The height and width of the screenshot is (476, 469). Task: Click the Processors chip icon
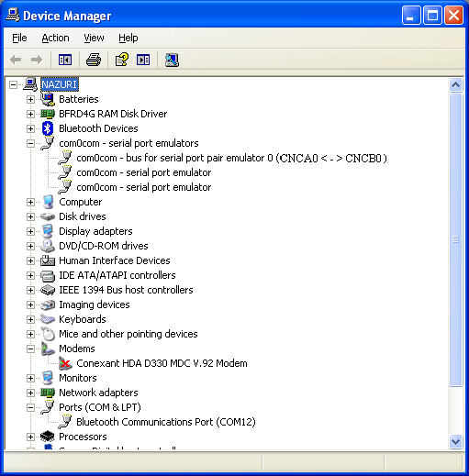point(48,437)
